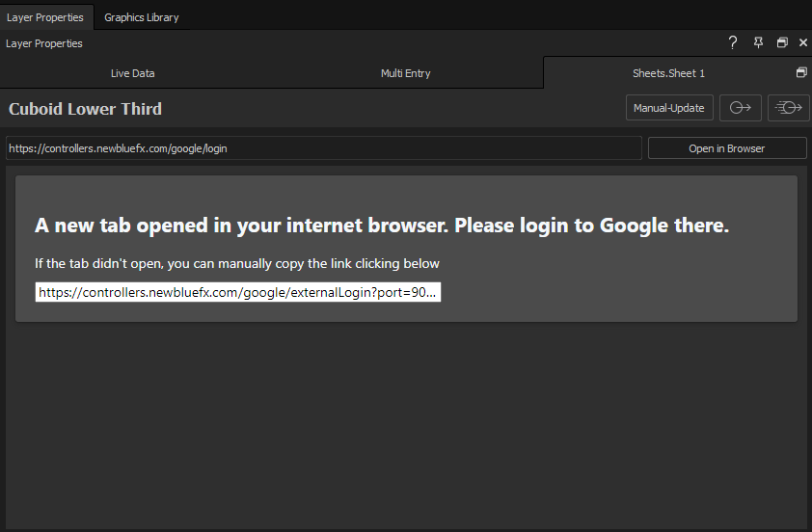Viewport: 812px width, 532px height.
Task: Switch to the Live Data tab
Action: [x=132, y=73]
